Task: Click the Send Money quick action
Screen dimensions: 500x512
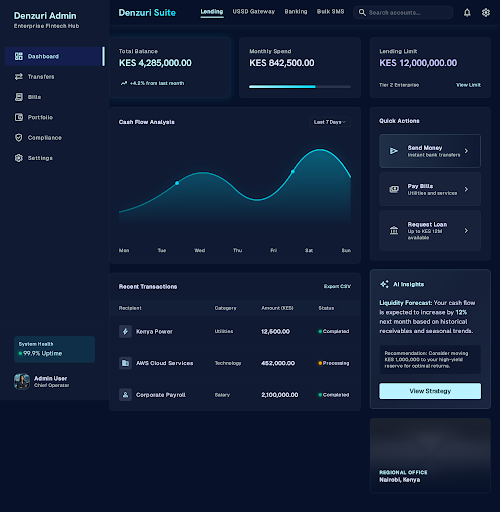Action: [430, 151]
